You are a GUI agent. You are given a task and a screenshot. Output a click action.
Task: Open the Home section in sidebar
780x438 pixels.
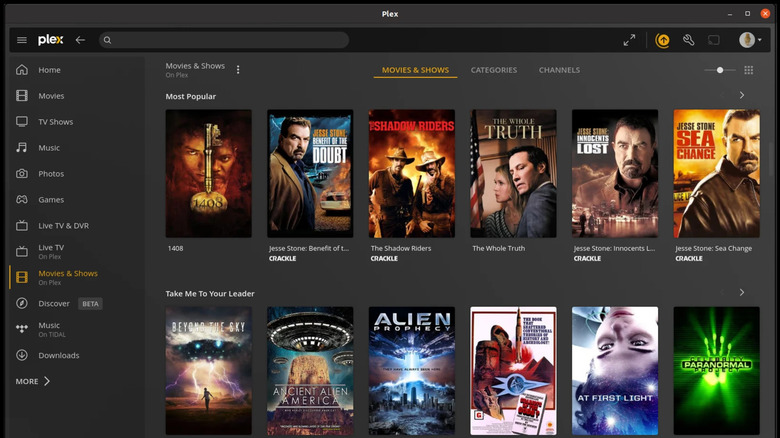coord(49,70)
